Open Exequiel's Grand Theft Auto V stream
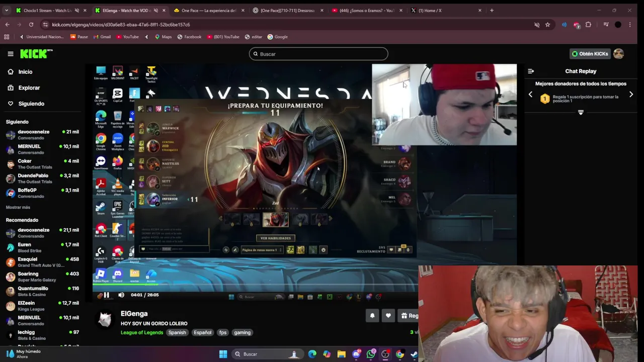This screenshot has height=362, width=644. [42, 262]
